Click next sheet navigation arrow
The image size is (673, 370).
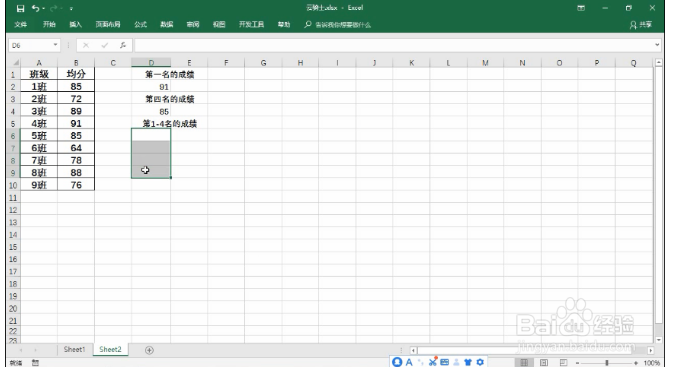click(35, 350)
